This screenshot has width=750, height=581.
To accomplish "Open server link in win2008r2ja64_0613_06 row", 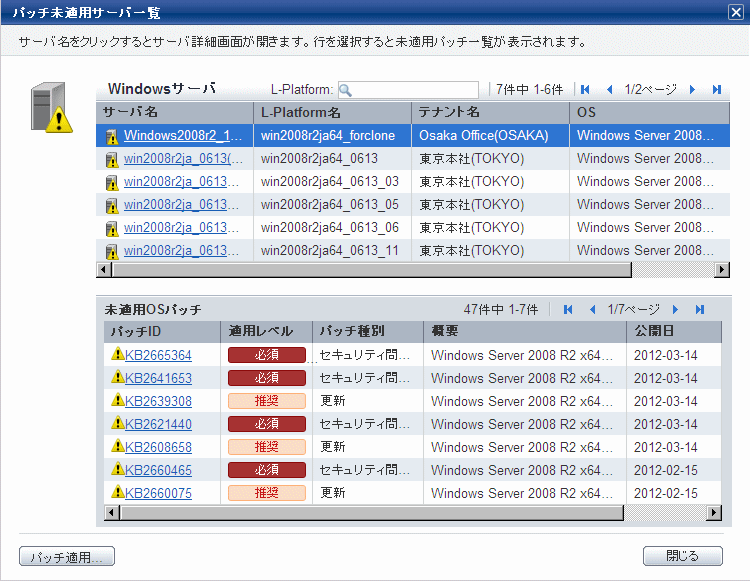I will coord(181,227).
